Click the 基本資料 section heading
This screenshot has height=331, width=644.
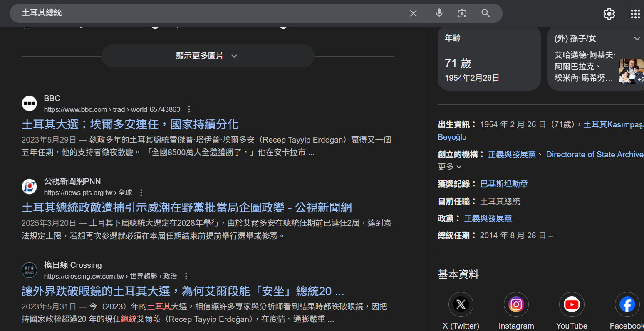click(x=458, y=274)
